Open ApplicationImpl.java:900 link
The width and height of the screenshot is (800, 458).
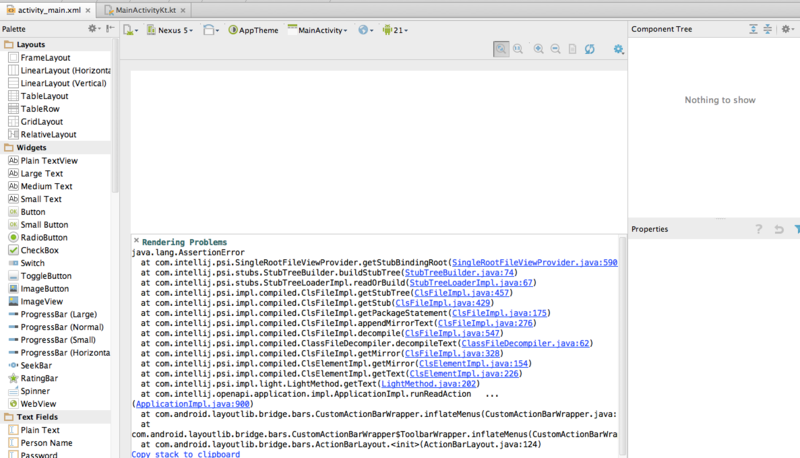click(x=193, y=404)
